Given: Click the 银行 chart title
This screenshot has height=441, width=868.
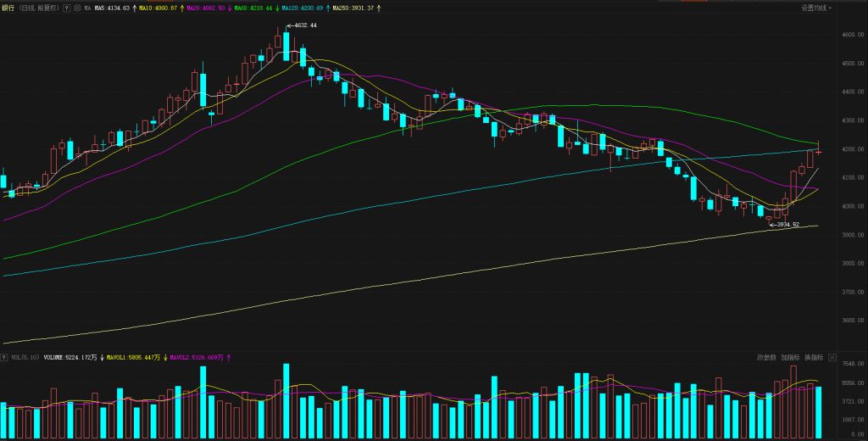Looking at the screenshot, I should tap(9, 8).
